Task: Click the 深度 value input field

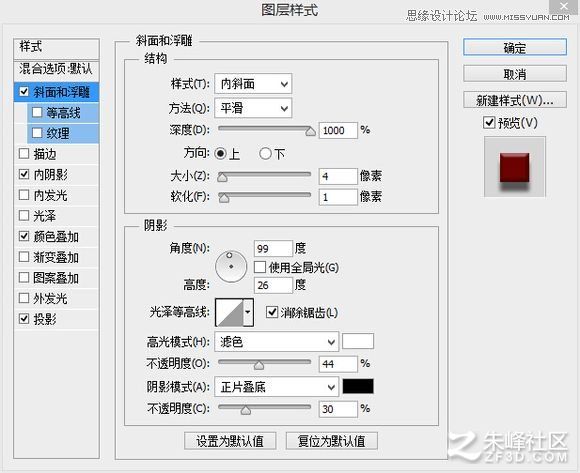Action: 338,130
